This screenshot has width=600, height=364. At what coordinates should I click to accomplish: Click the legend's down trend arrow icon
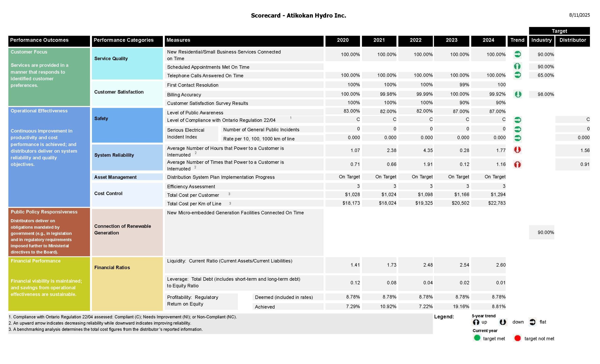[x=503, y=322]
